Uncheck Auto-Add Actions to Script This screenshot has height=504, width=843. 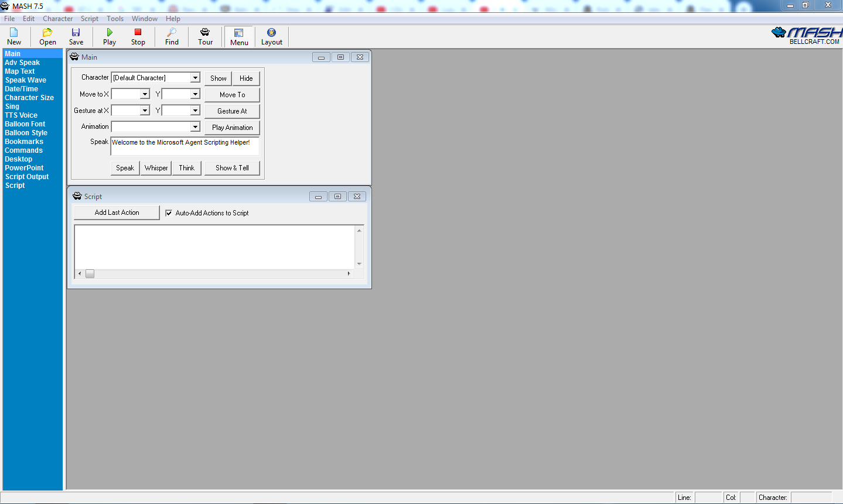pyautogui.click(x=169, y=213)
